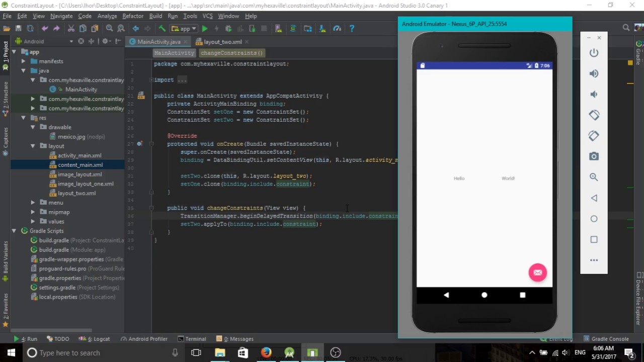Toggle the 2: Favorites tool window

(5, 310)
